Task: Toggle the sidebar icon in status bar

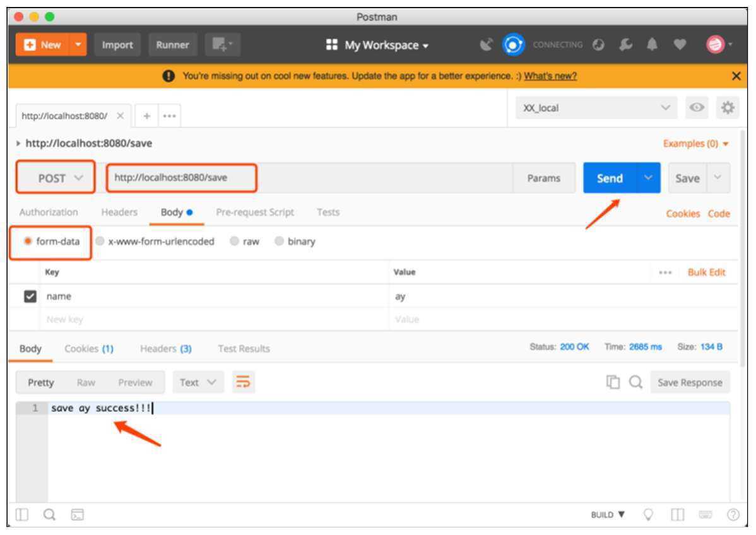Action: click(21, 515)
